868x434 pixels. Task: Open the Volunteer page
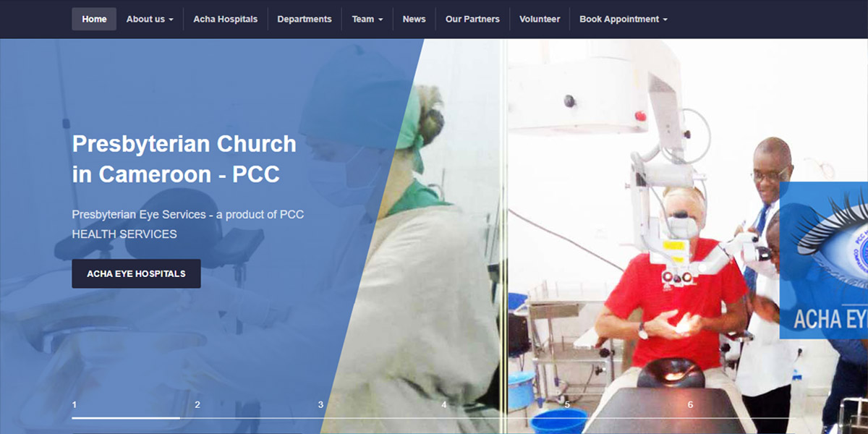(x=540, y=19)
